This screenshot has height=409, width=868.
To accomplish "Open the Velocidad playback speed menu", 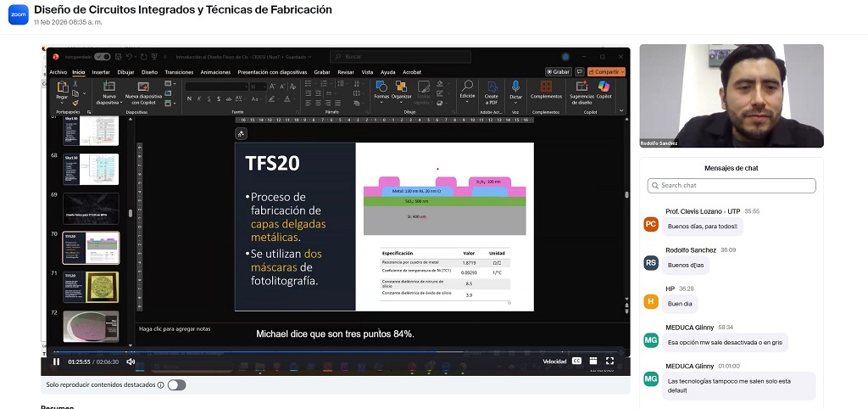I will (554, 361).
